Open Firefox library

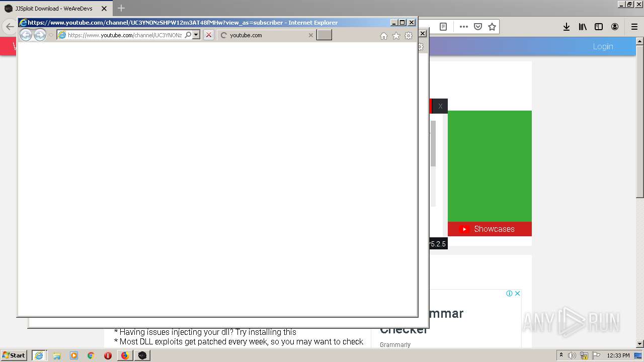pos(583,27)
